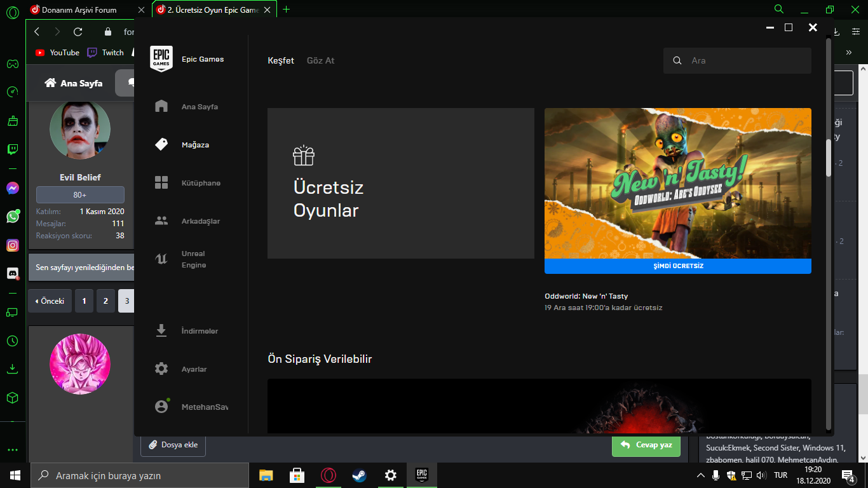Open WhatsApp in Opera sidebar
This screenshot has width=868, height=488.
pyautogui.click(x=13, y=217)
